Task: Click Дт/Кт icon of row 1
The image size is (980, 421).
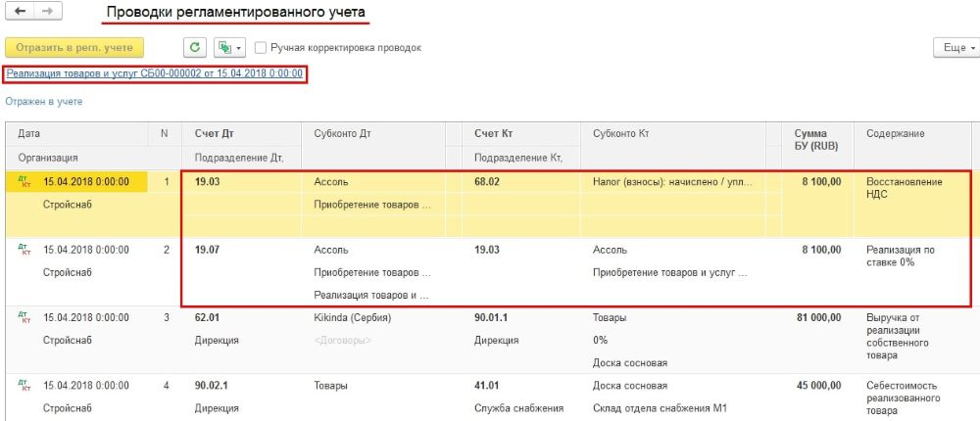Action: coord(25,182)
